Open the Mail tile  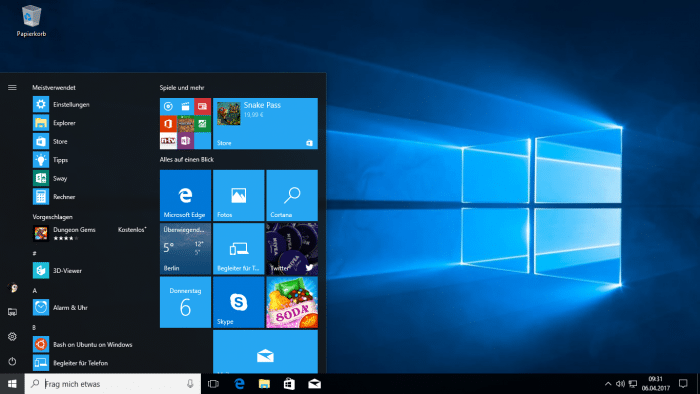pyautogui.click(x=265, y=352)
